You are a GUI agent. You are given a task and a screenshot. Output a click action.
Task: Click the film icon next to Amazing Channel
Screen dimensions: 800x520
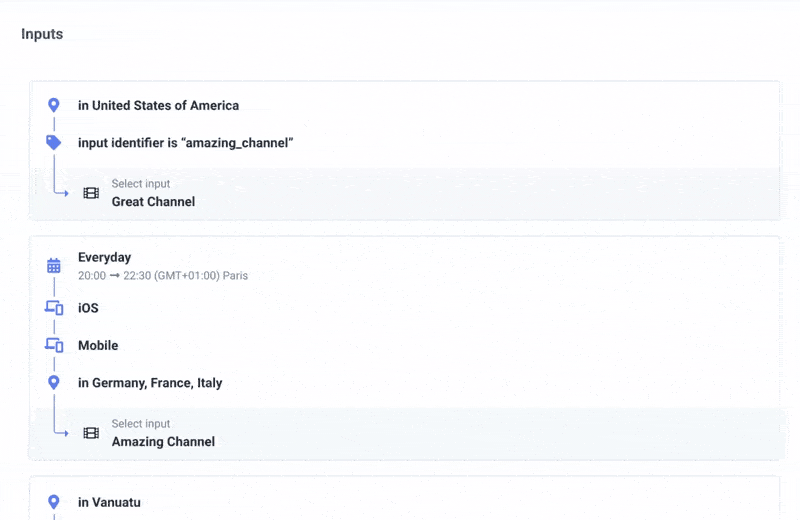[x=91, y=433]
